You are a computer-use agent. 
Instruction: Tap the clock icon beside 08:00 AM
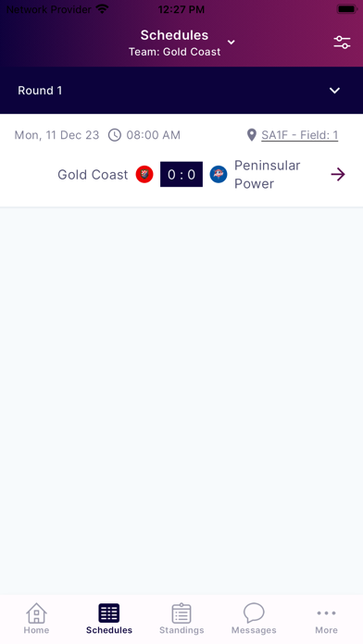115,135
